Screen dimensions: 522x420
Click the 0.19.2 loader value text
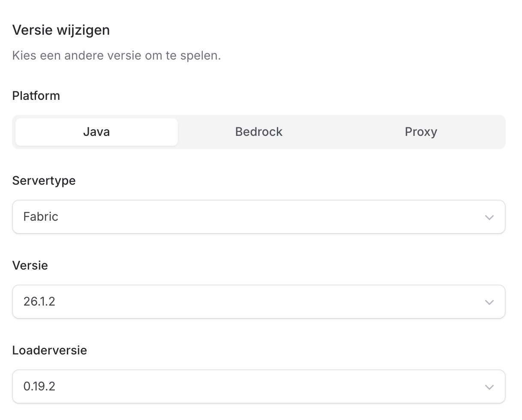click(x=39, y=387)
